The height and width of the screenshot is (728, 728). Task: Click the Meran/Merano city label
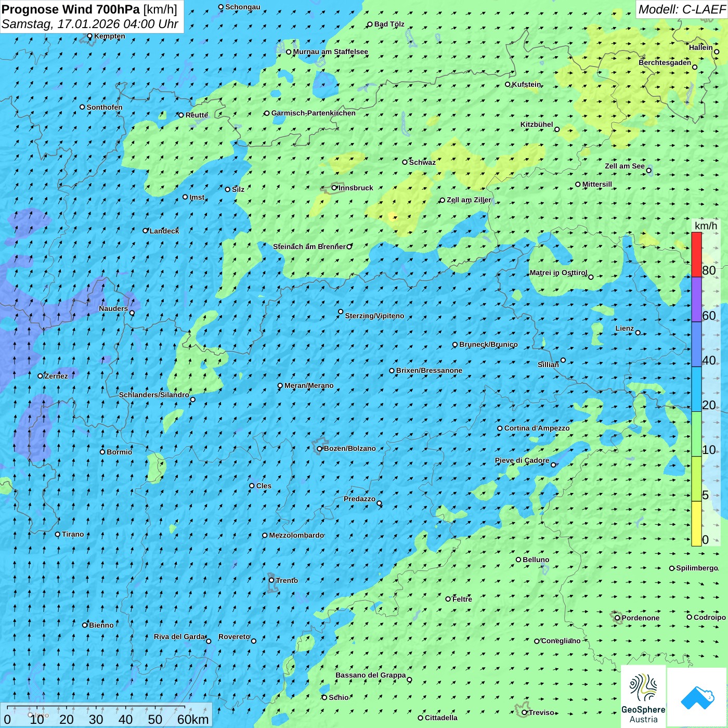(309, 386)
